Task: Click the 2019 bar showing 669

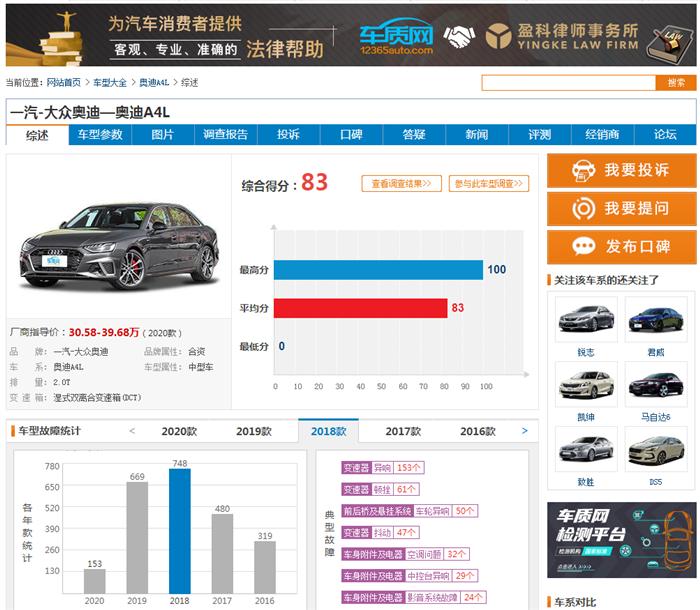Action: tap(137, 538)
